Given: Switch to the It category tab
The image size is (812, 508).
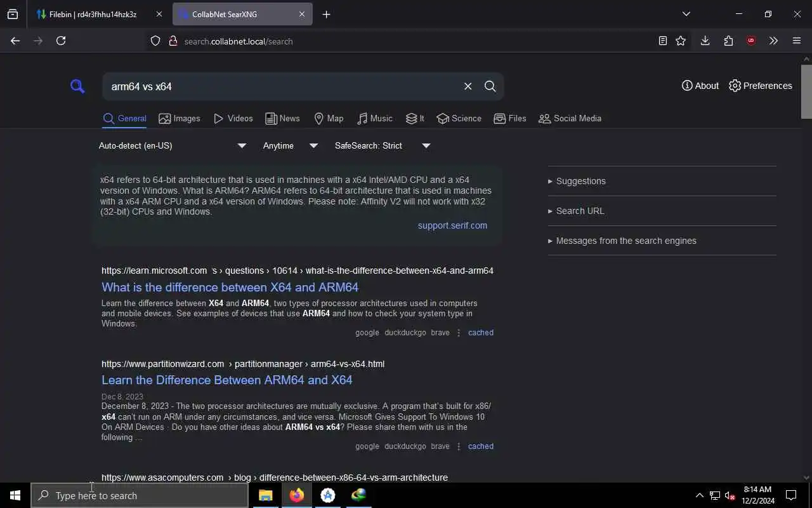Looking at the screenshot, I should pos(415,119).
